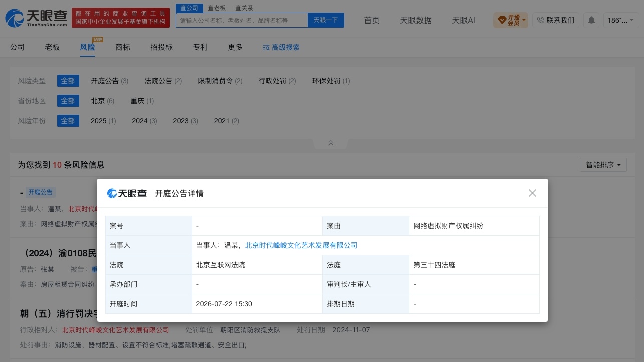The width and height of the screenshot is (644, 362).
Task: Click the 2026-07-22 15:30 hearing time
Action: [224, 304]
